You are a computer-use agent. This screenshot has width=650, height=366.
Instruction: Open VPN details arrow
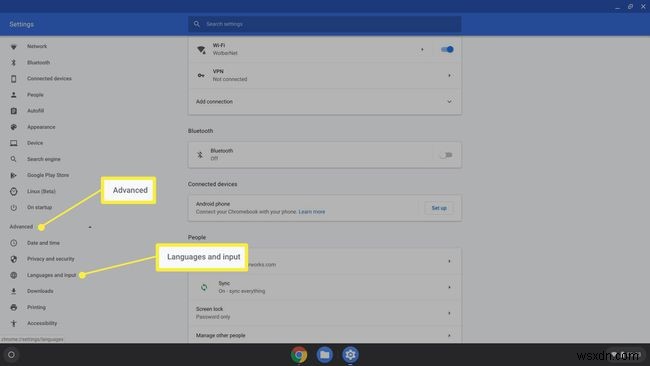[x=449, y=75]
